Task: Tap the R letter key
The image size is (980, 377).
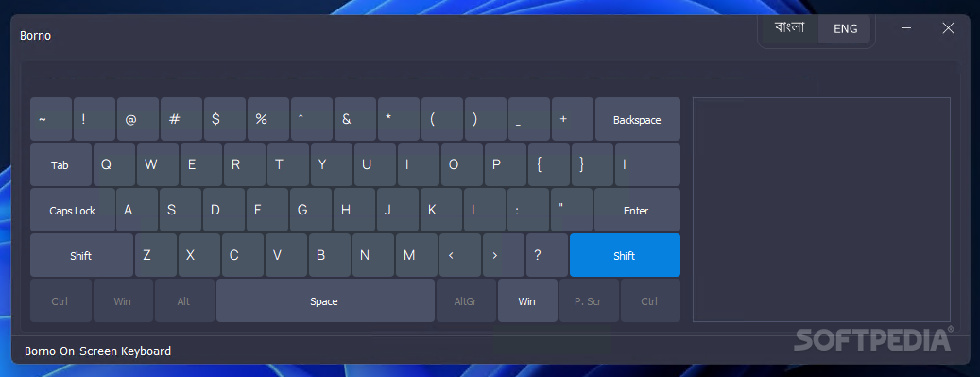Action: pyautogui.click(x=245, y=164)
